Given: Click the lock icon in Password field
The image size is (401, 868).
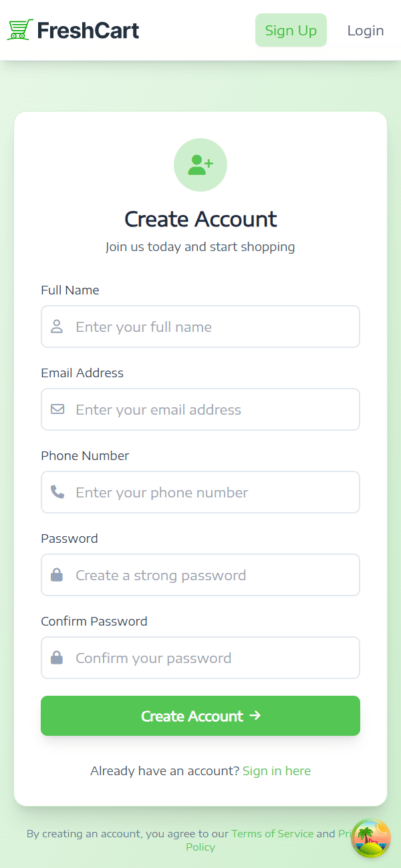Looking at the screenshot, I should (x=57, y=575).
